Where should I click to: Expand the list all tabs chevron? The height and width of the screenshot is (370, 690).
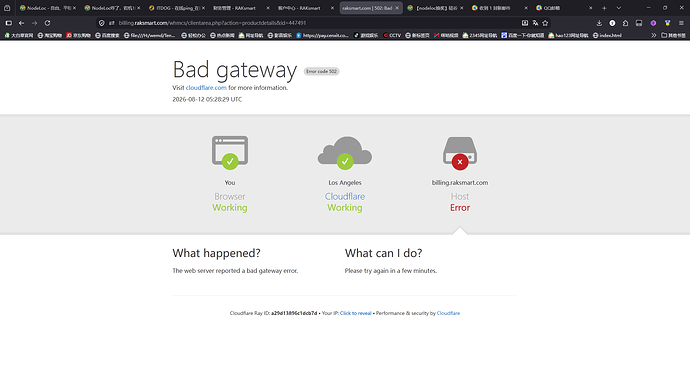(619, 8)
